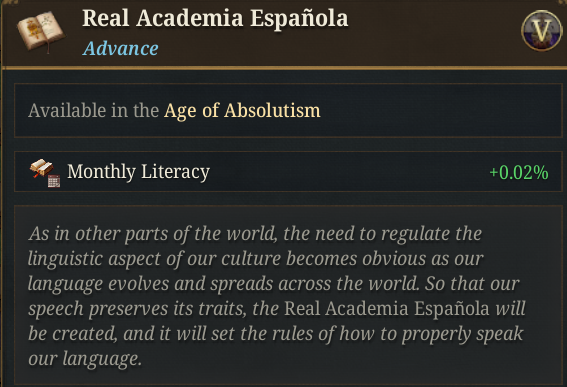Click the blue "Advance" type label
This screenshot has height=387, width=567.
[120, 48]
